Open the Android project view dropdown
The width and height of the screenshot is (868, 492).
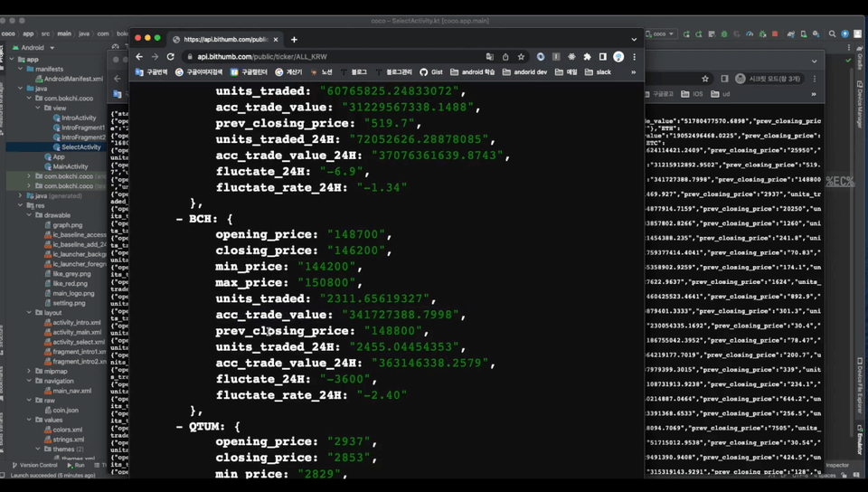(33, 48)
